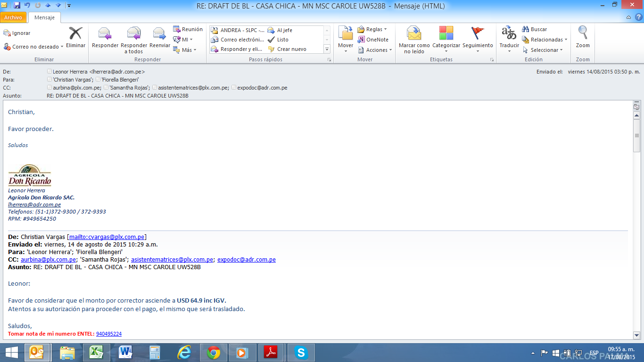Click the Reenviar (Forward) icon
The height and width of the screenshot is (362, 644).
tap(160, 34)
